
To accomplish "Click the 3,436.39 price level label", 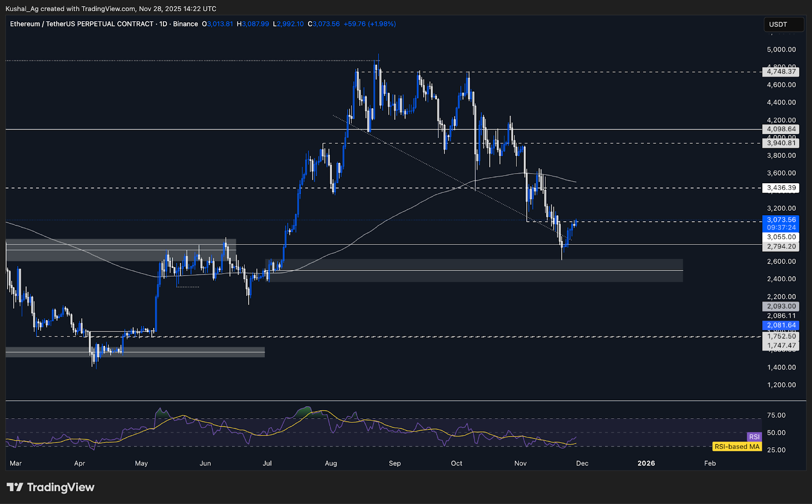I will (x=781, y=188).
